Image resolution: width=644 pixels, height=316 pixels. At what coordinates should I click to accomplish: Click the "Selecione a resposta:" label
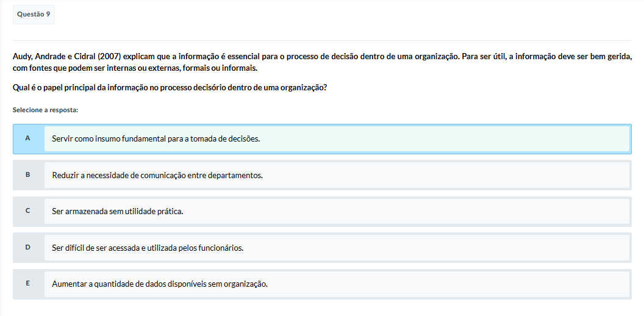pyautogui.click(x=45, y=110)
